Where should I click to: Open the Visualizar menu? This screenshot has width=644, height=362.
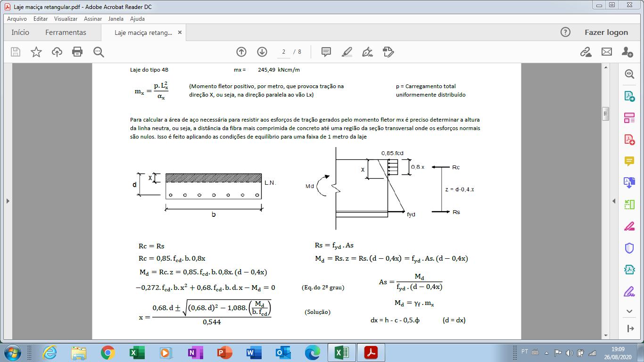[66, 19]
